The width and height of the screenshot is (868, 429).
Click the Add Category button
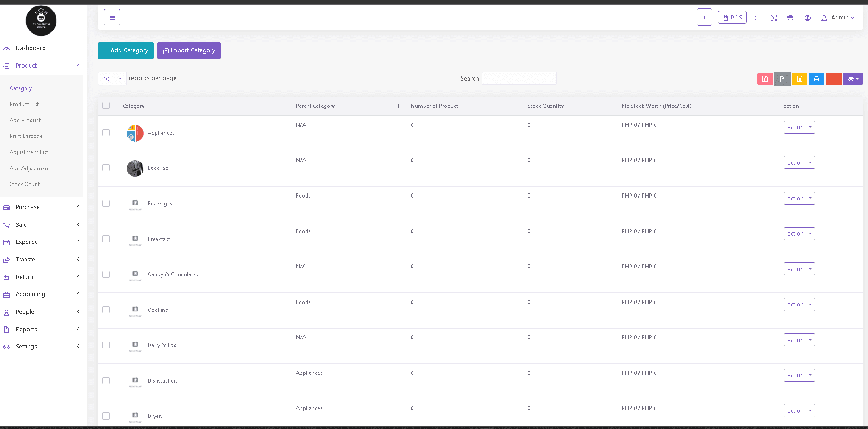tap(125, 50)
